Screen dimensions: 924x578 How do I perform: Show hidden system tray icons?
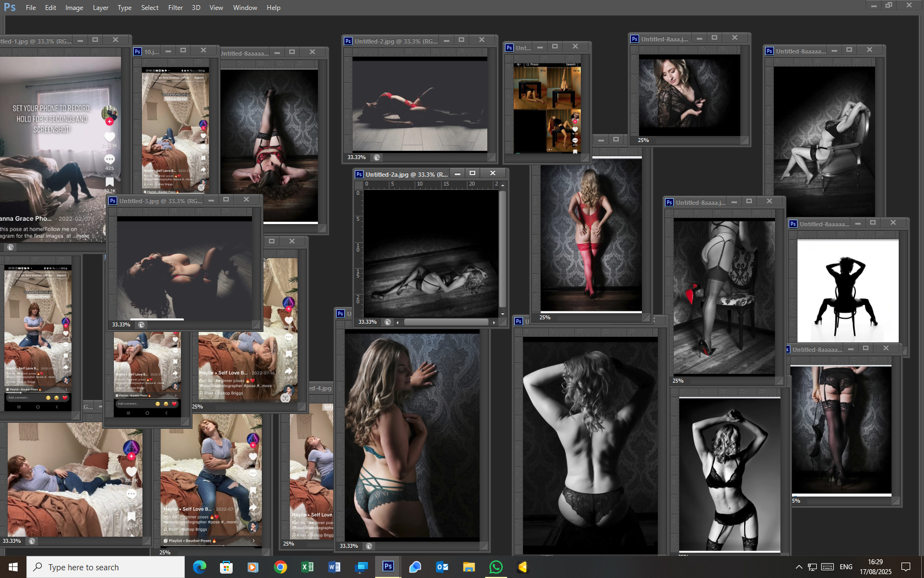tap(799, 567)
